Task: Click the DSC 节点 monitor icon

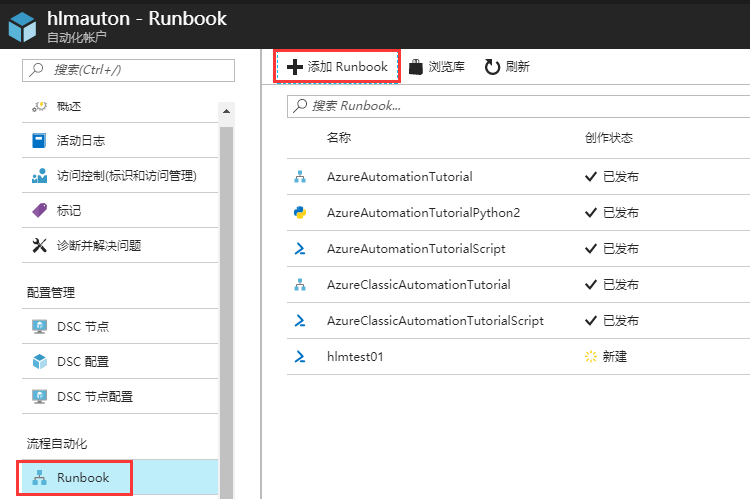Action: point(40,326)
